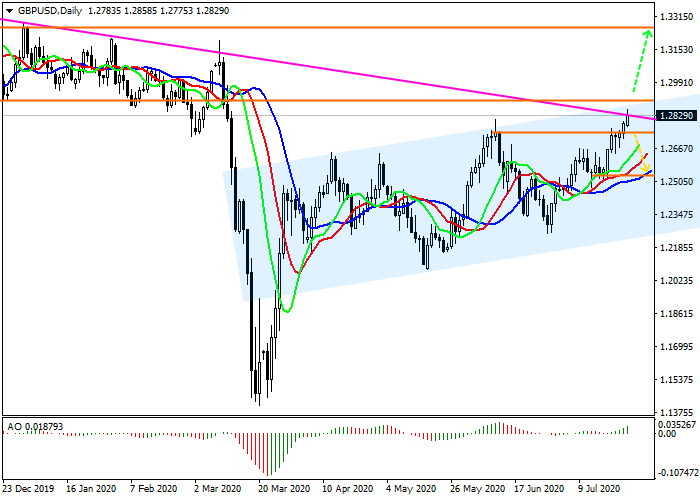
Task: Click the 0.035267 oscillator scale label
Action: [677, 424]
